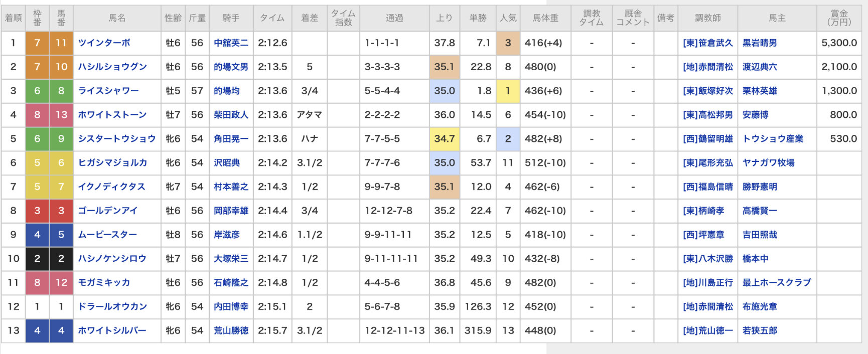View trainer 鶴留明雄 profile
This screenshot has height=354, width=868.
click(x=715, y=139)
